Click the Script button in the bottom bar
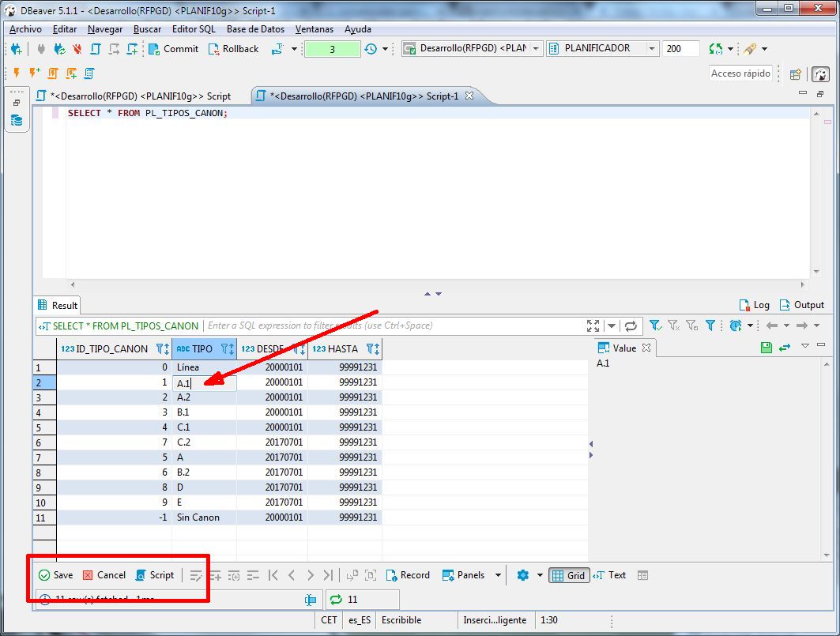 pos(156,575)
